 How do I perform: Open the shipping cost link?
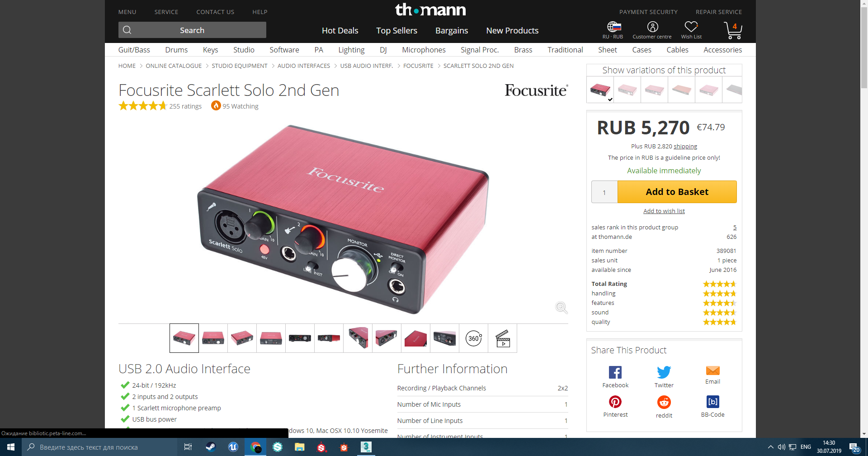(685, 146)
